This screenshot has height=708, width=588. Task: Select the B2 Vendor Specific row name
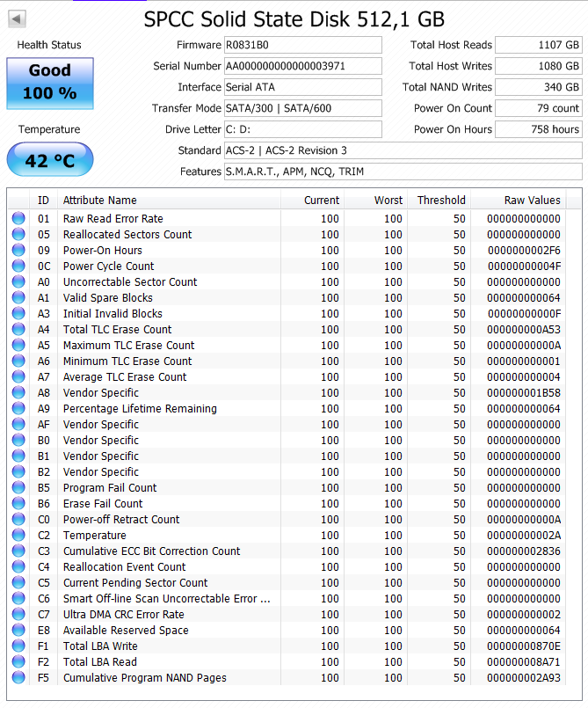click(100, 471)
